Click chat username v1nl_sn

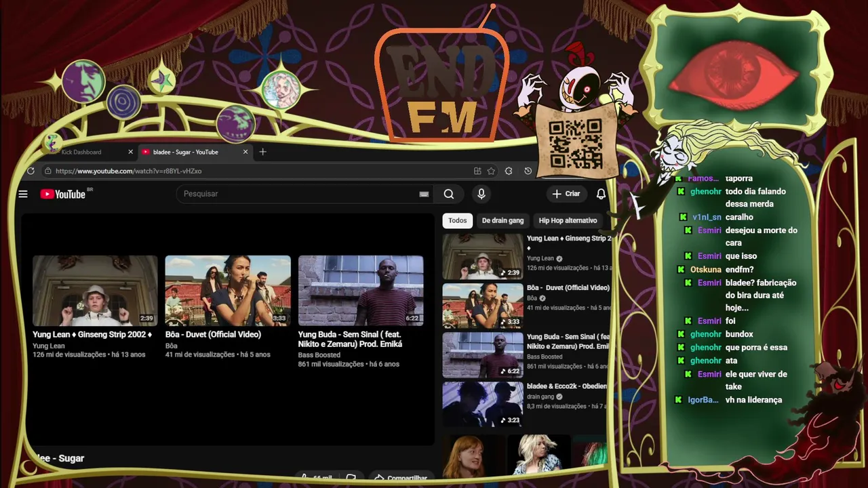click(707, 217)
